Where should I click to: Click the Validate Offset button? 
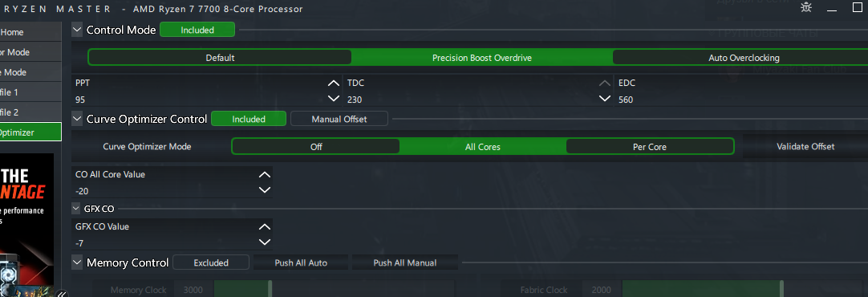tap(805, 146)
